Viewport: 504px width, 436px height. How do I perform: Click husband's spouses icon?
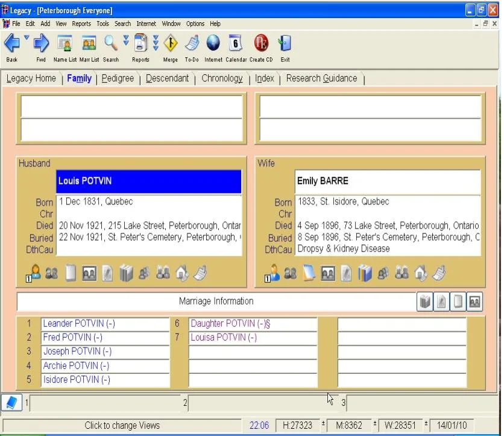click(51, 273)
